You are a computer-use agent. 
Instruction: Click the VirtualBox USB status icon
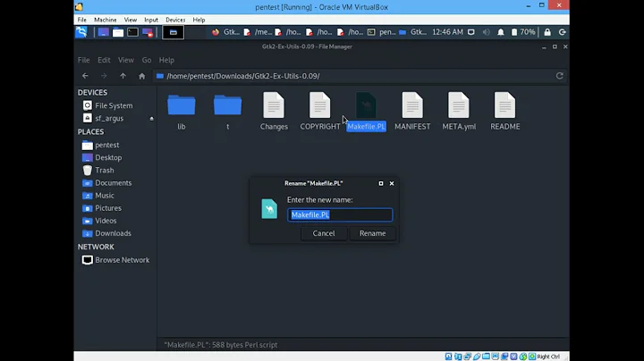[477, 357]
